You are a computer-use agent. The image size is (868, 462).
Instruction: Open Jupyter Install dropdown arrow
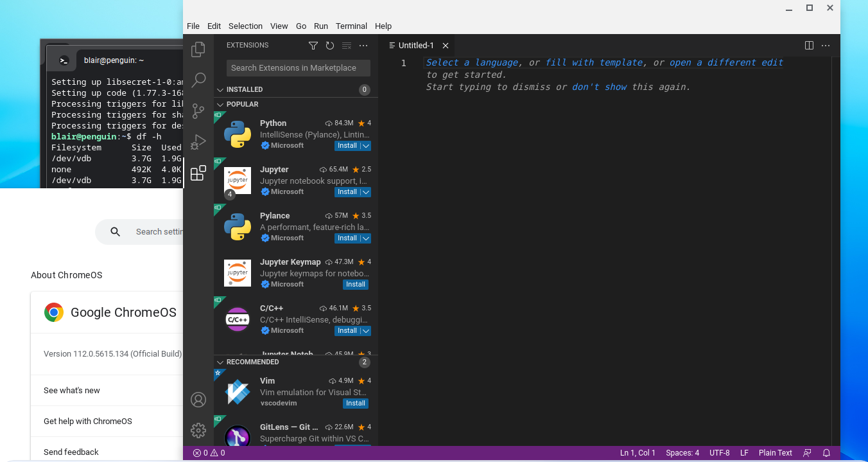pos(365,192)
